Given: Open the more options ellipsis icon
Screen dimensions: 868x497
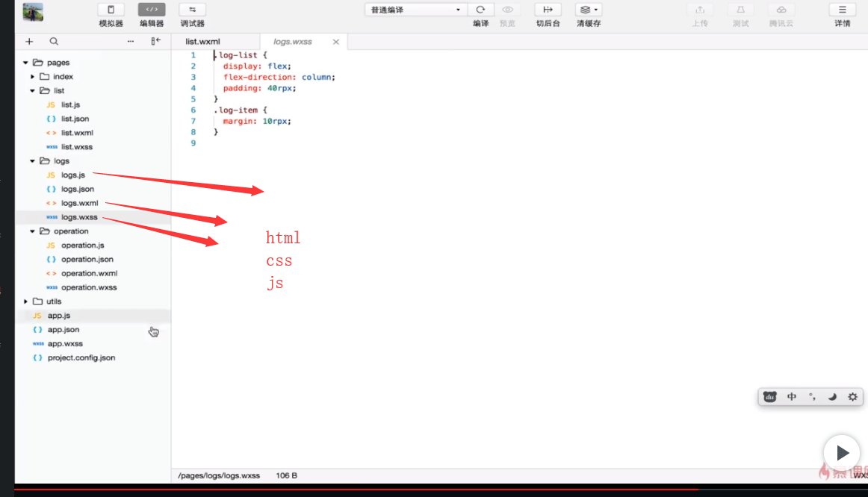Looking at the screenshot, I should coord(131,42).
